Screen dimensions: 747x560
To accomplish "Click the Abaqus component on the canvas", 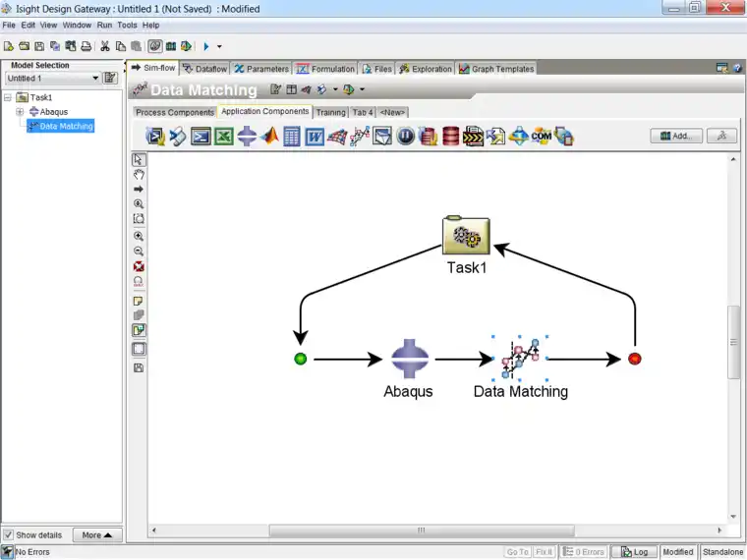I will point(409,359).
